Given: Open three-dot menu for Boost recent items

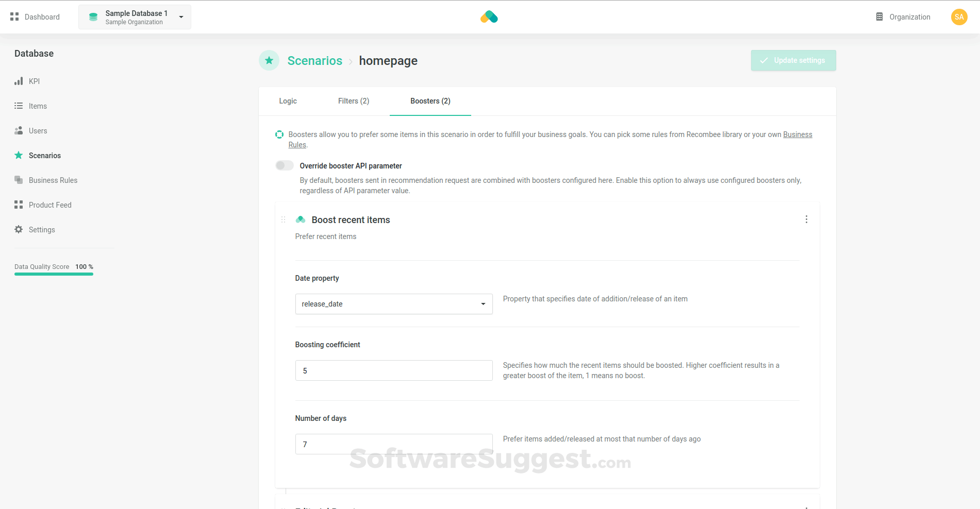Looking at the screenshot, I should 806,219.
